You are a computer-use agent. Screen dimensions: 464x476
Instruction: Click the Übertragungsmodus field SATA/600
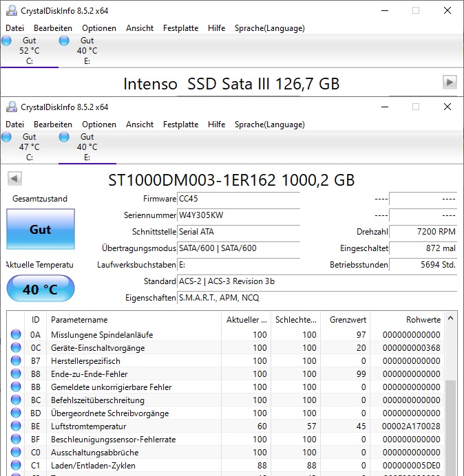[238, 248]
